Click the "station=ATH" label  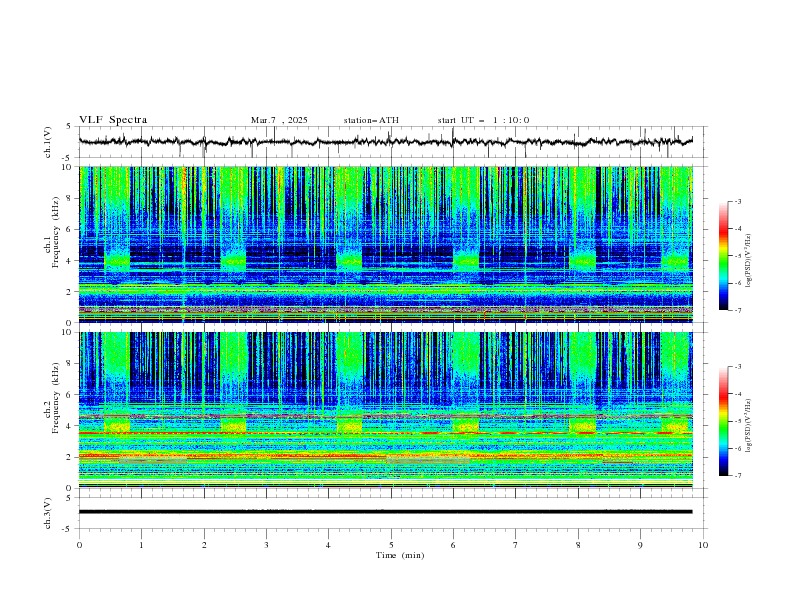(371, 120)
